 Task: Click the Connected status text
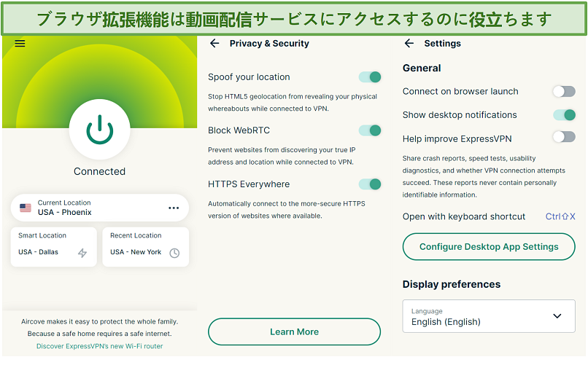100,171
